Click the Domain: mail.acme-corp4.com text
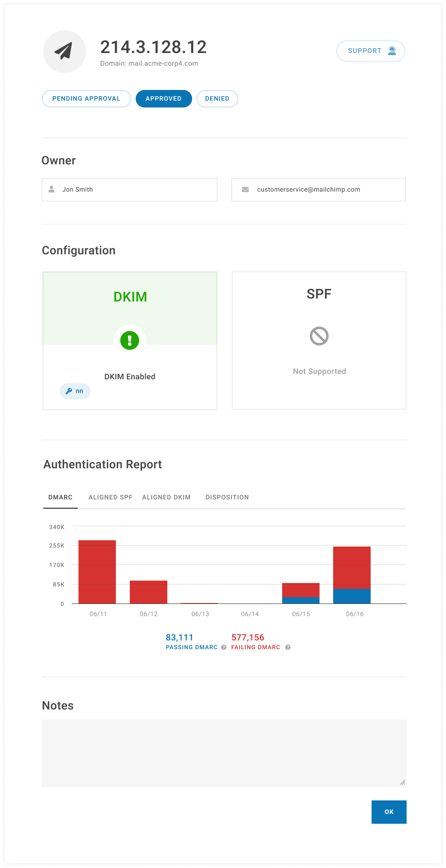Image resolution: width=446 pixels, height=868 pixels. coord(149,63)
